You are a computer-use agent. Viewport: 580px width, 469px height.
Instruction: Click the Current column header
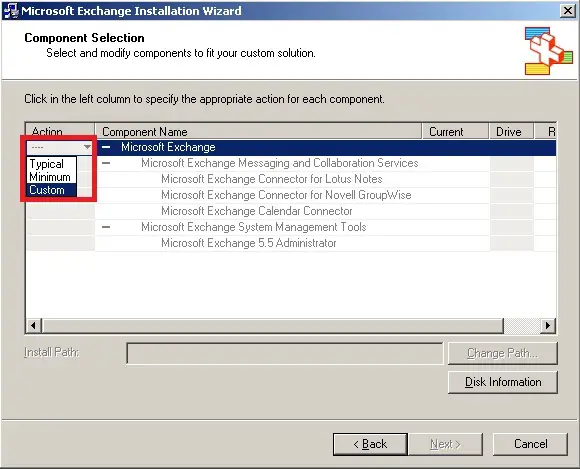point(455,131)
